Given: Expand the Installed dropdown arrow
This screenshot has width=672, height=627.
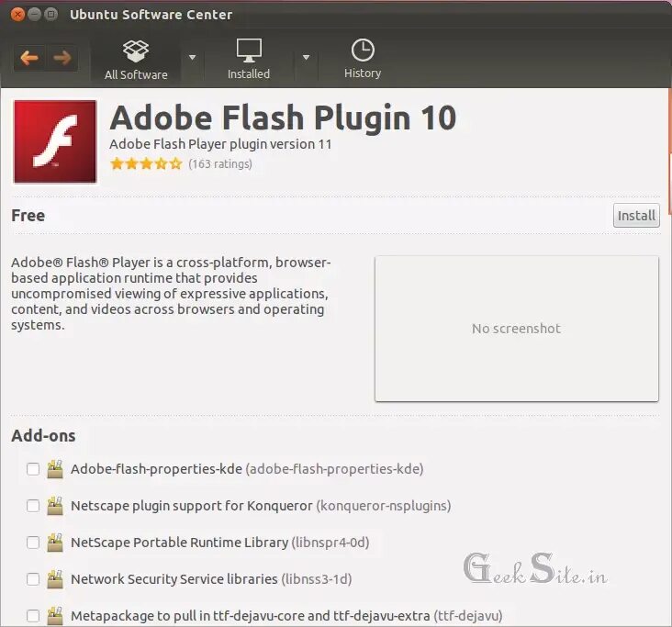Looking at the screenshot, I should 306,57.
